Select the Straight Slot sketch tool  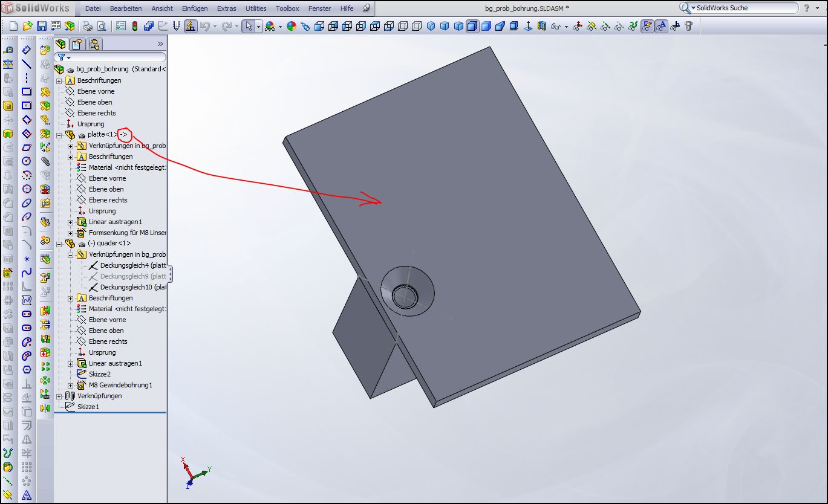[x=27, y=314]
